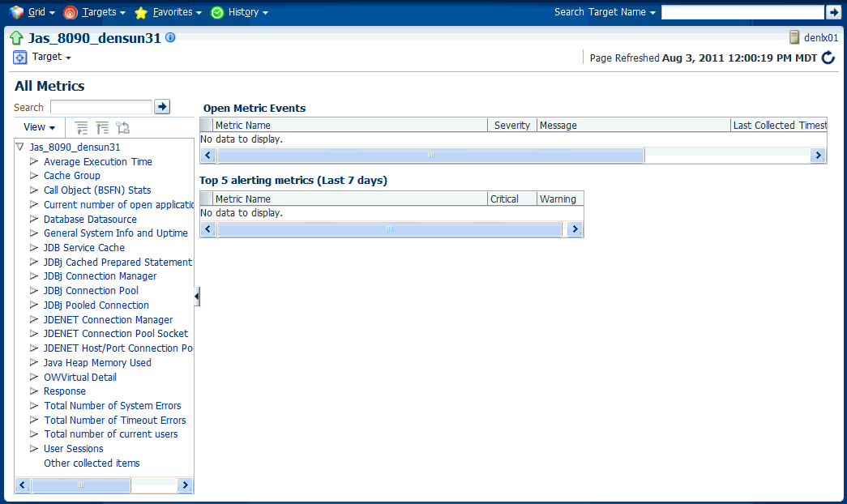Select OWVirtual Detail tree item
This screenshot has height=504, width=847.
(80, 377)
